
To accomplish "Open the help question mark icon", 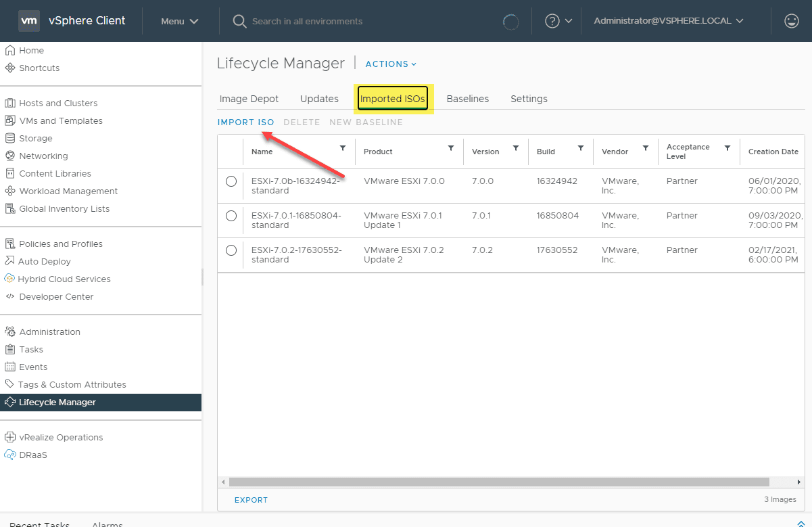I will click(x=552, y=21).
